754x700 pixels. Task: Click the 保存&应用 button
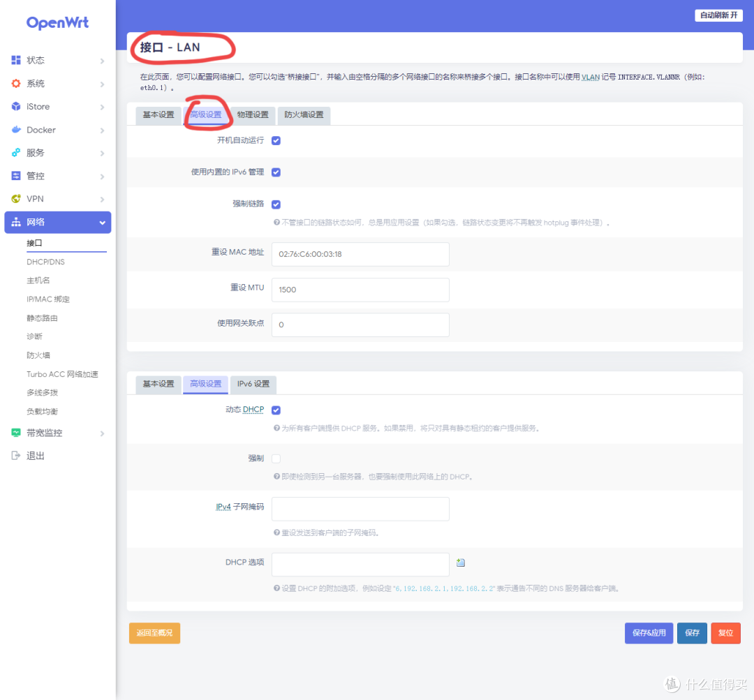coord(649,633)
